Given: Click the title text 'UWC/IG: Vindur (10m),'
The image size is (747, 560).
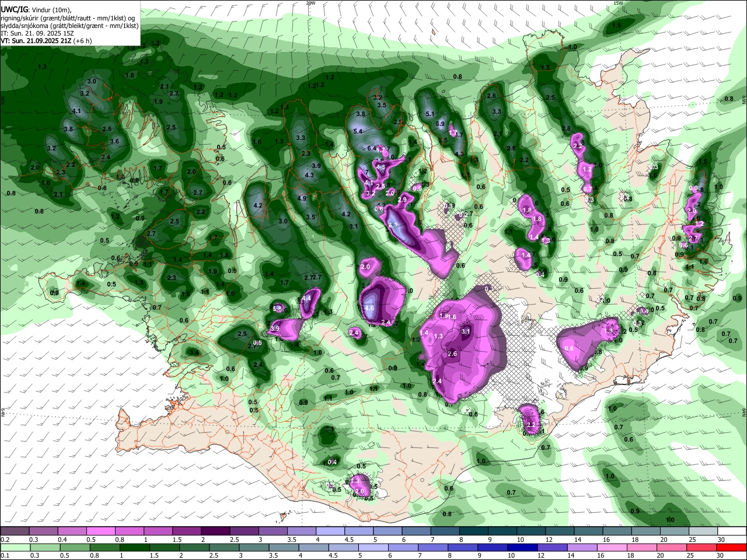Looking at the screenshot, I should 36,10.
